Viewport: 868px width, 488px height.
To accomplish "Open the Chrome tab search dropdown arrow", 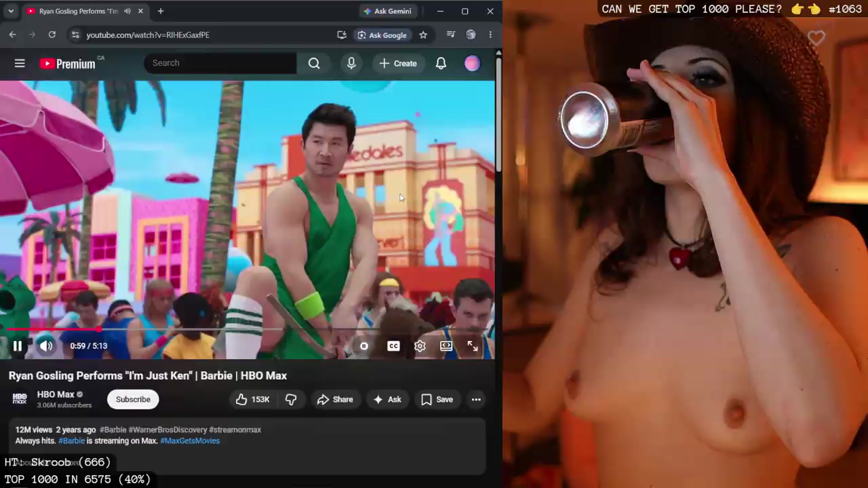I will (11, 11).
